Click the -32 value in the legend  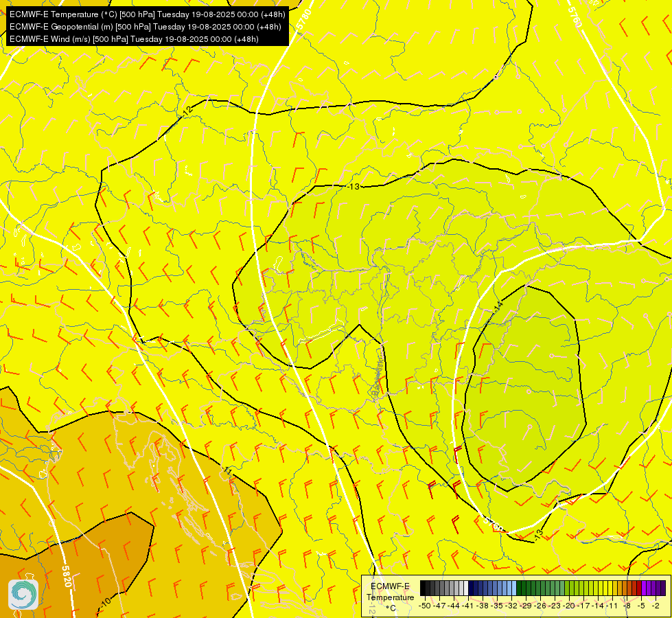511,606
